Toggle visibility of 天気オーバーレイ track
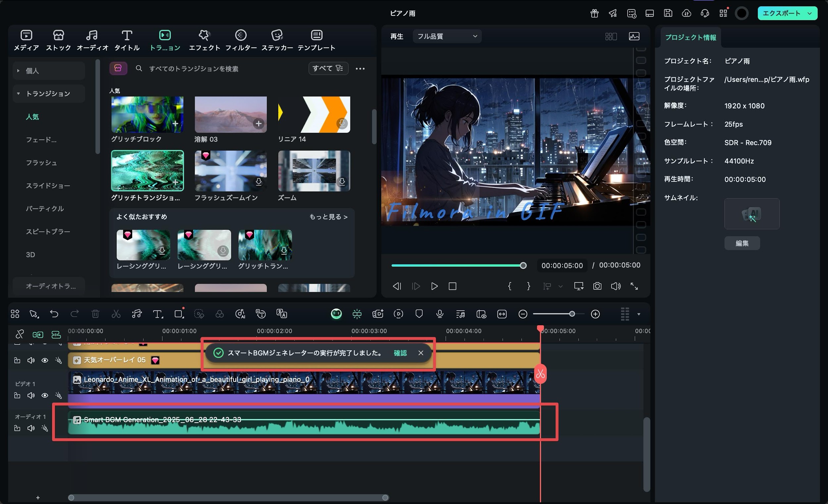The width and height of the screenshot is (828, 504). pos(45,360)
